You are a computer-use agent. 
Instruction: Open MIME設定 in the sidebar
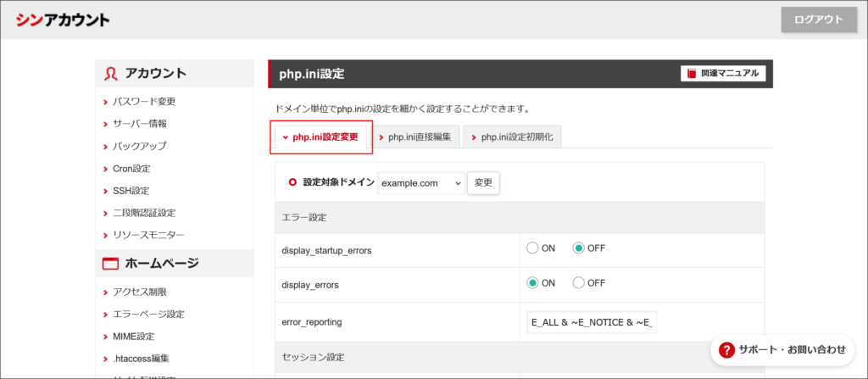[x=133, y=337]
